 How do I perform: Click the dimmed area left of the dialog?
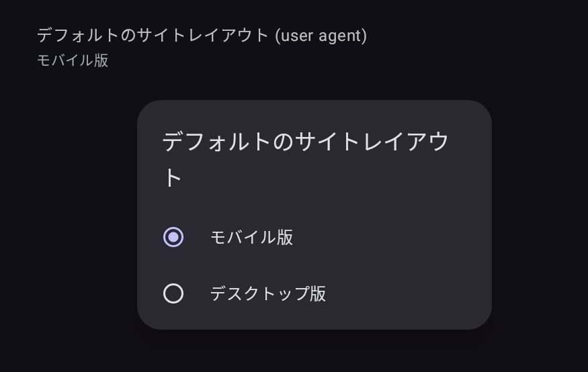(x=67, y=215)
